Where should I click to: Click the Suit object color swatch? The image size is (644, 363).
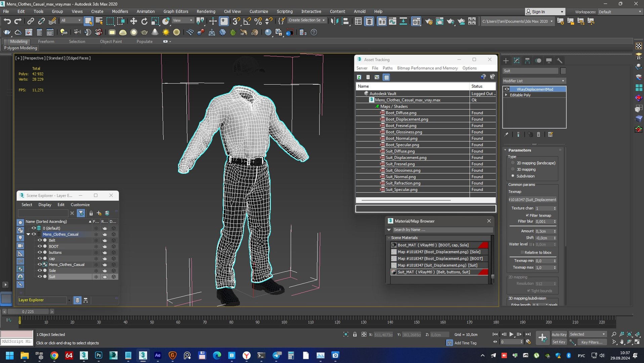pyautogui.click(x=563, y=71)
